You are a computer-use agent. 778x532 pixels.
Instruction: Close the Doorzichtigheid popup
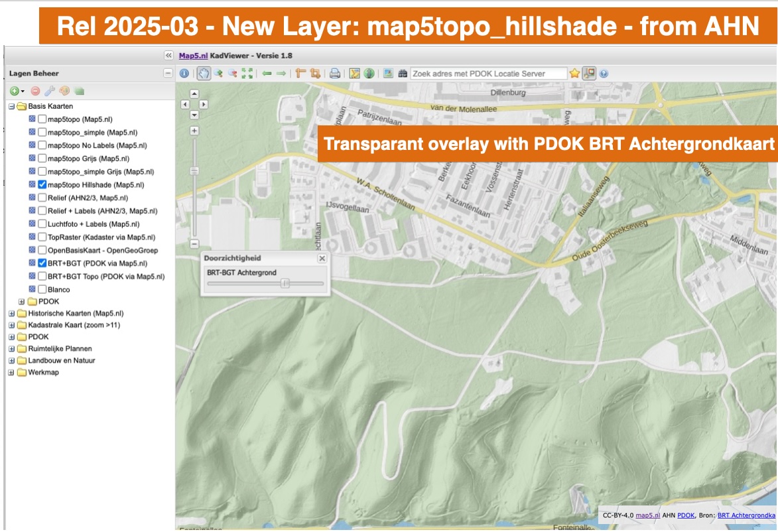[x=322, y=258]
